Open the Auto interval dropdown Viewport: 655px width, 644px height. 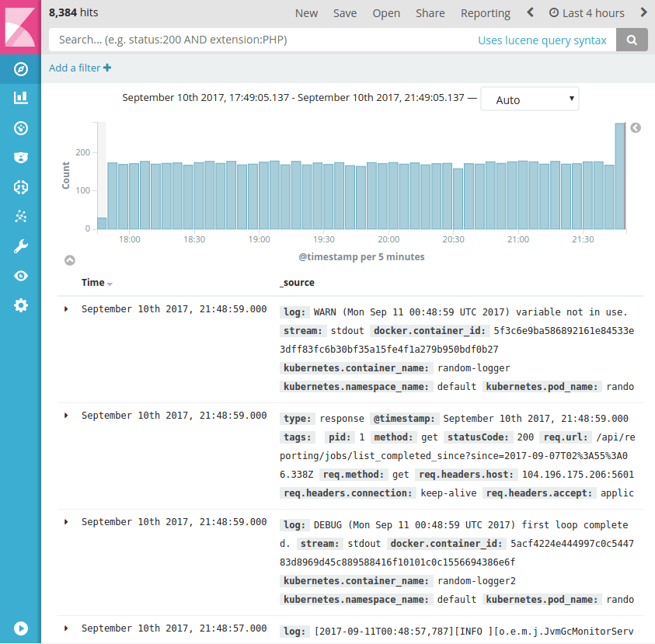(529, 99)
